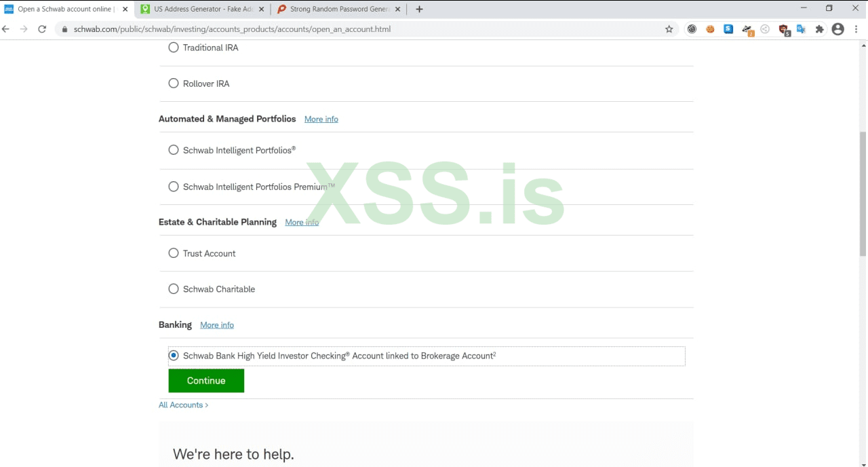Image resolution: width=868 pixels, height=467 pixels.
Task: Switch to Strong Random Password Generator tab
Action: 339,10
